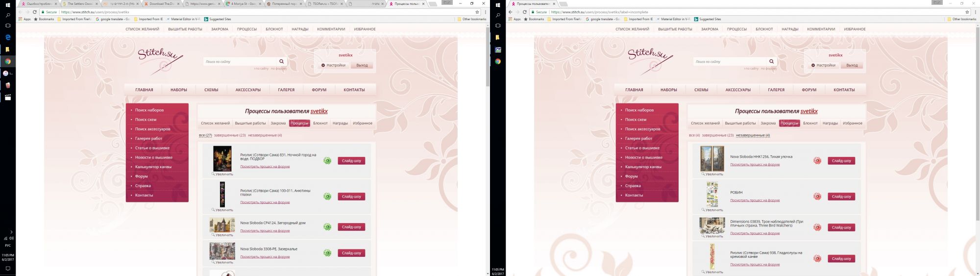Open Chrome menu dots in right browser window
Viewport: 980px width, 276px height.
pyautogui.click(x=974, y=12)
